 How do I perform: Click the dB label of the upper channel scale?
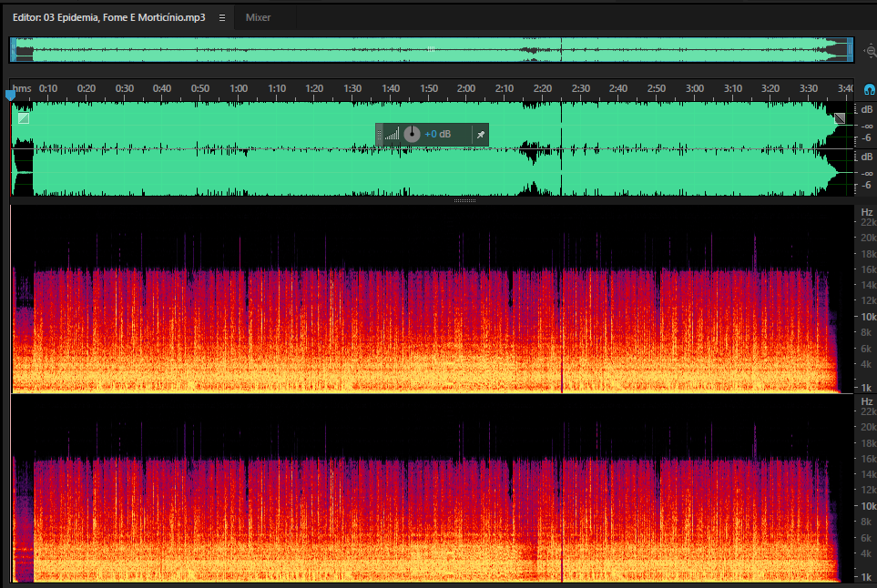pyautogui.click(x=867, y=109)
